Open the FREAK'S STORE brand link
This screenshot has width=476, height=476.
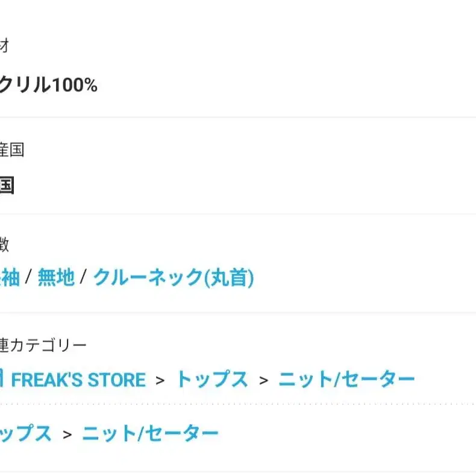click(x=78, y=380)
